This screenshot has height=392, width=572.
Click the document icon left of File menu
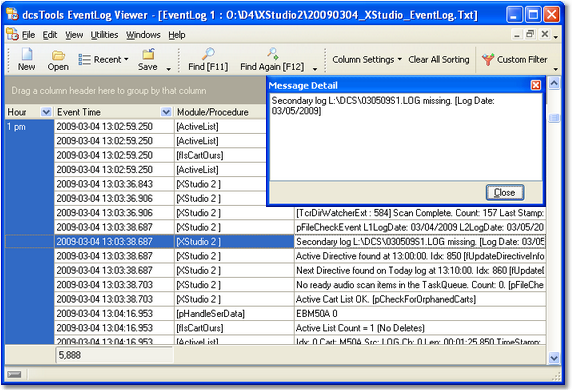pyautogui.click(x=12, y=34)
